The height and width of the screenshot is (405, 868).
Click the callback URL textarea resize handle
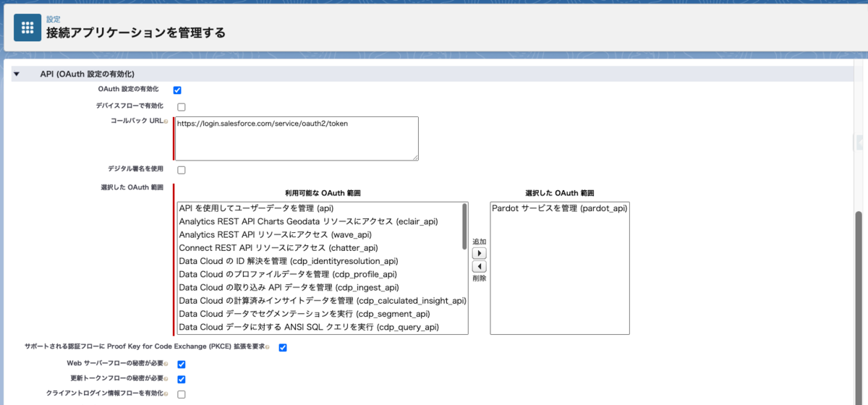coord(414,156)
